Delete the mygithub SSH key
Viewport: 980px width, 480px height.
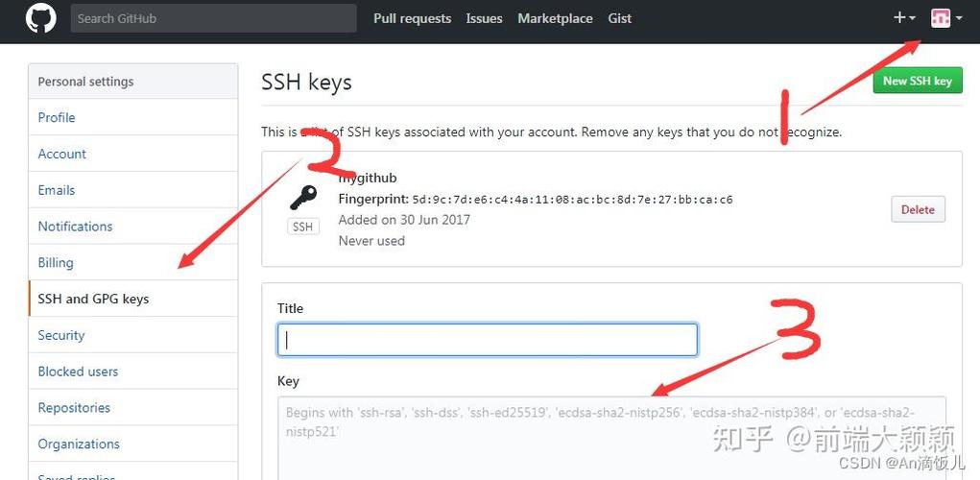[918, 209]
